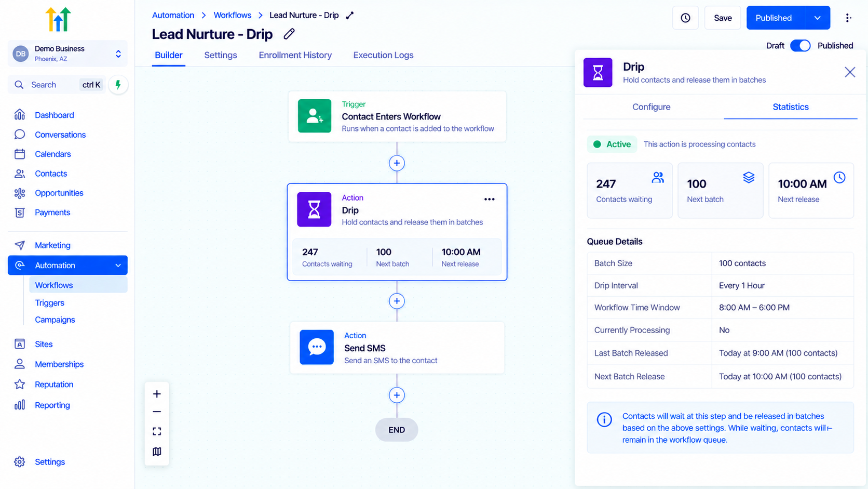Go to Automation breadcrumb link
This screenshot has height=489, width=868.
(173, 16)
